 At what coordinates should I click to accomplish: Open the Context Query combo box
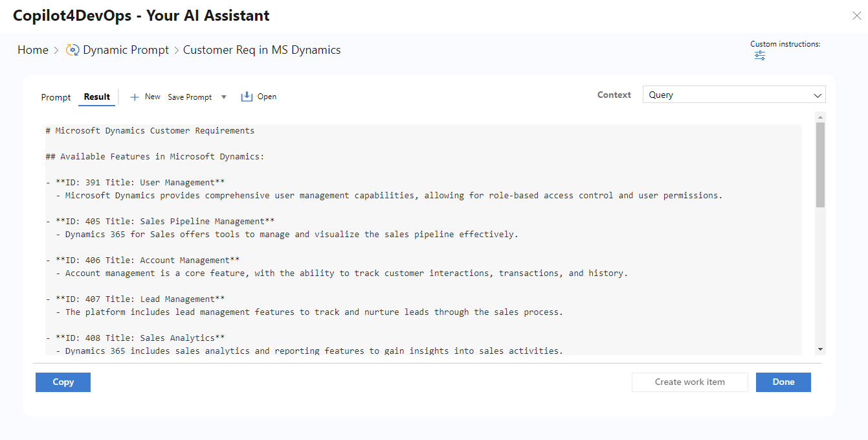pyautogui.click(x=734, y=95)
